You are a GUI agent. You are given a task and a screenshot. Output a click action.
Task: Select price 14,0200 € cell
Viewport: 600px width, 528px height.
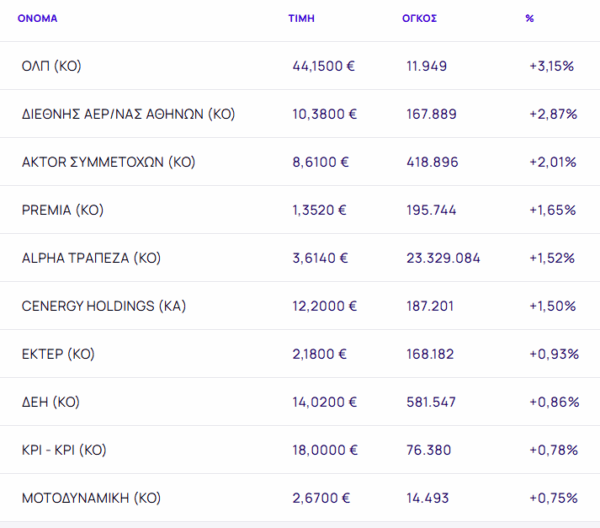324,402
